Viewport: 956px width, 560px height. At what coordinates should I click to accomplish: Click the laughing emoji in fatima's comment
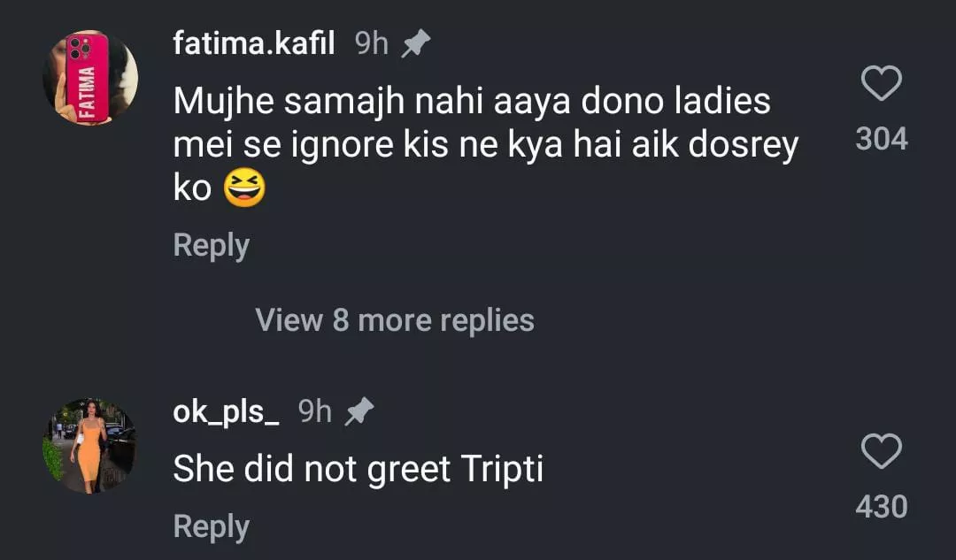[x=244, y=188]
